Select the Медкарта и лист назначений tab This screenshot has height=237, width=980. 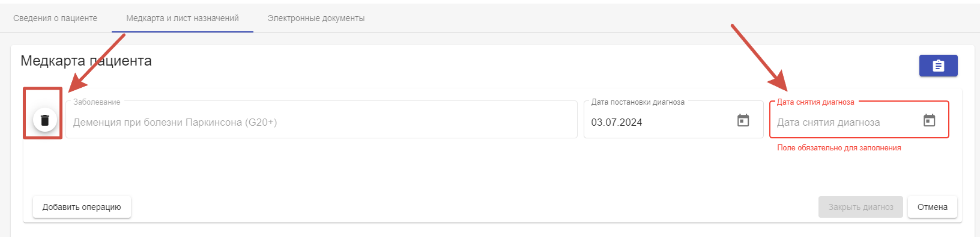(183, 18)
